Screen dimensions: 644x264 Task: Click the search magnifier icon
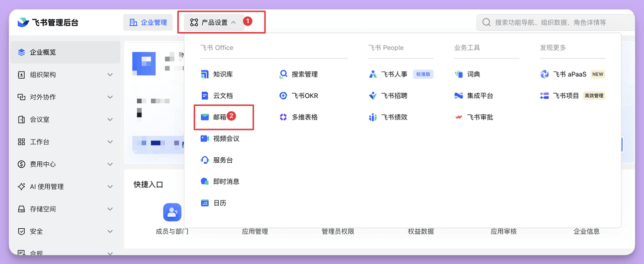click(x=487, y=22)
